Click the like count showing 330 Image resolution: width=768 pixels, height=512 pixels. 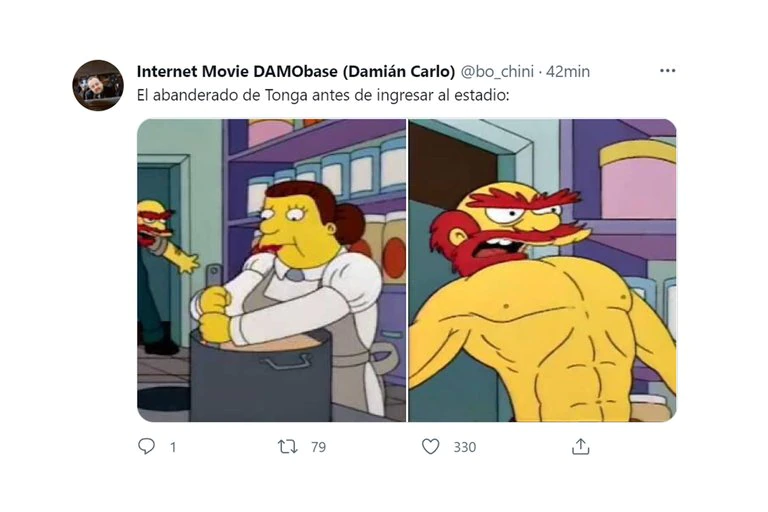(x=464, y=447)
